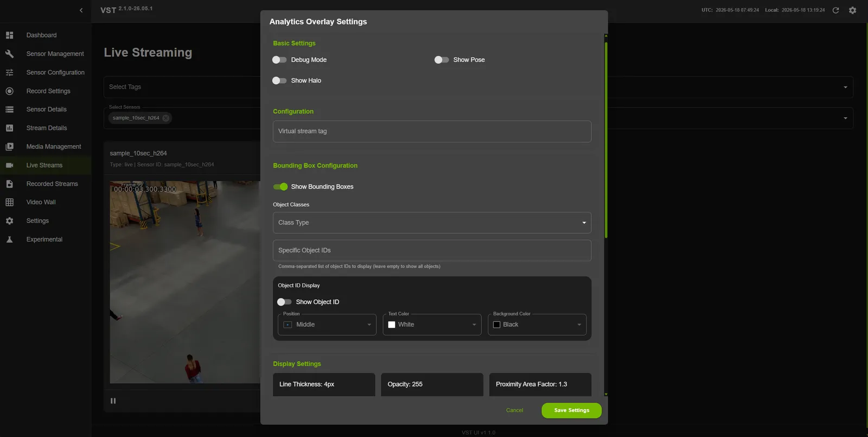Remove the sample_10sec_h264 sensor chip
The height and width of the screenshot is (437, 868).
[165, 118]
